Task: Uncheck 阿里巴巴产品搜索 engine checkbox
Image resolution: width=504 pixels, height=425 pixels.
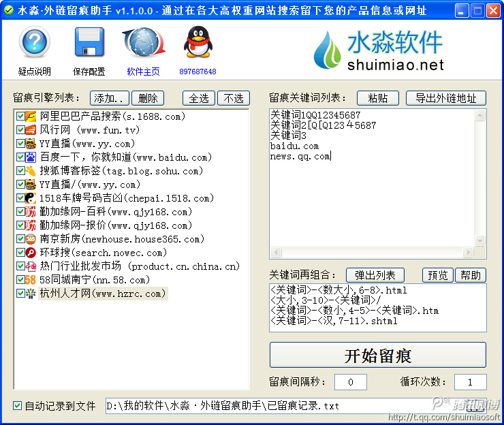Action: pos(20,116)
